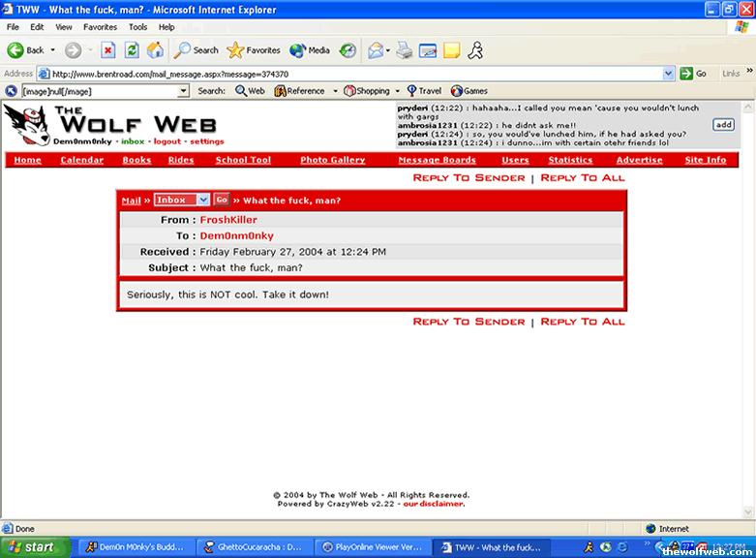This screenshot has width=756, height=558.
Task: Select Message Boards in the navigation bar
Action: coord(437,160)
